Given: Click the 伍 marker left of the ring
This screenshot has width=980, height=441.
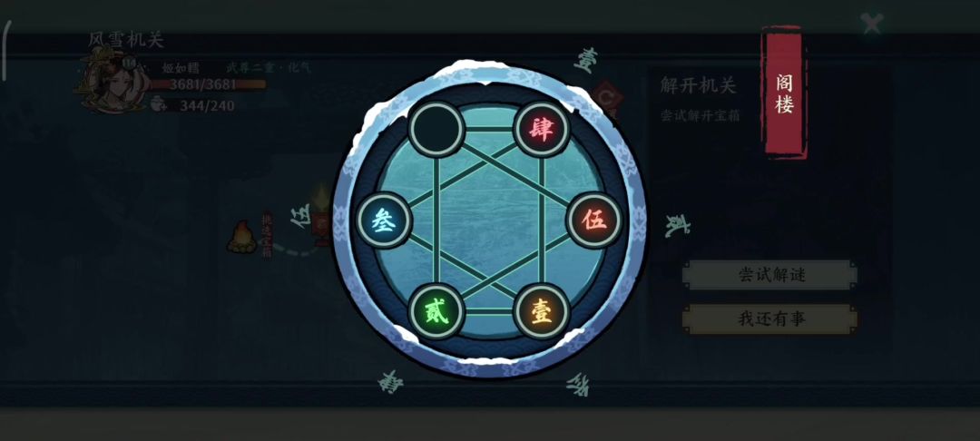Looking at the screenshot, I should click(300, 216).
